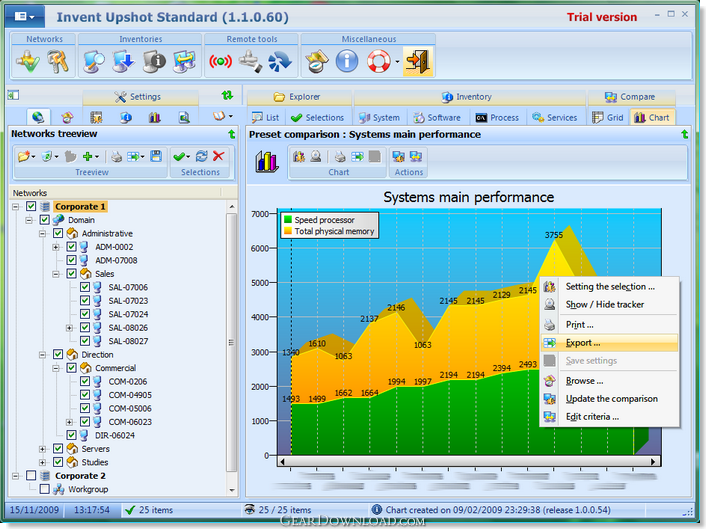The width and height of the screenshot is (706, 529).
Task: Open the Explorer section button
Action: tap(299, 97)
